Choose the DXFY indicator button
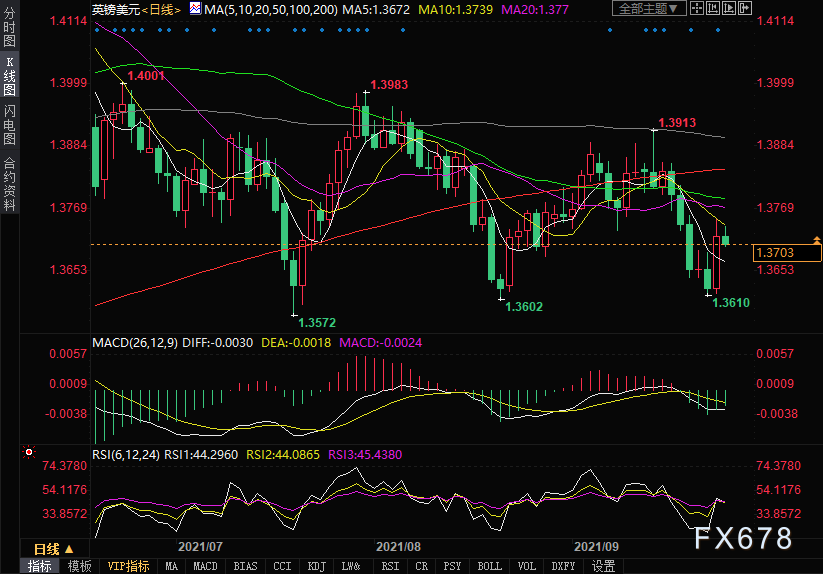The image size is (823, 574). click(563, 567)
